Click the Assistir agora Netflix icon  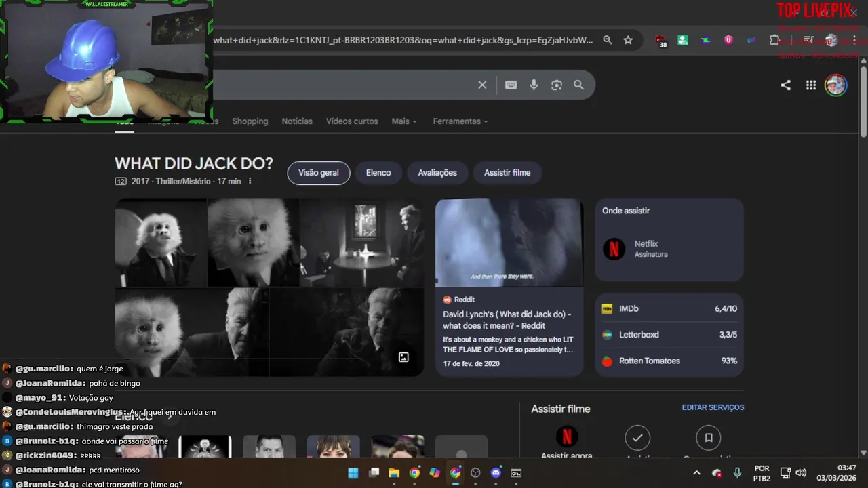[566, 436]
